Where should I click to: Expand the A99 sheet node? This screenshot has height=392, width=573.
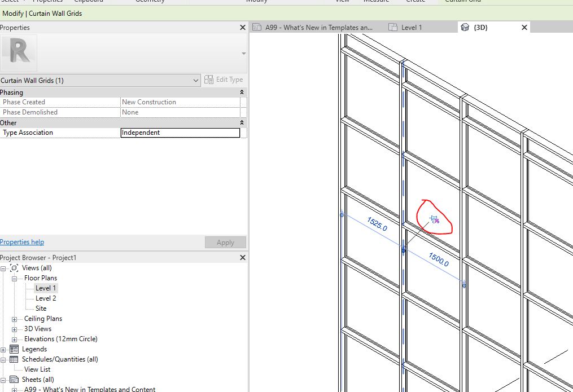14,390
